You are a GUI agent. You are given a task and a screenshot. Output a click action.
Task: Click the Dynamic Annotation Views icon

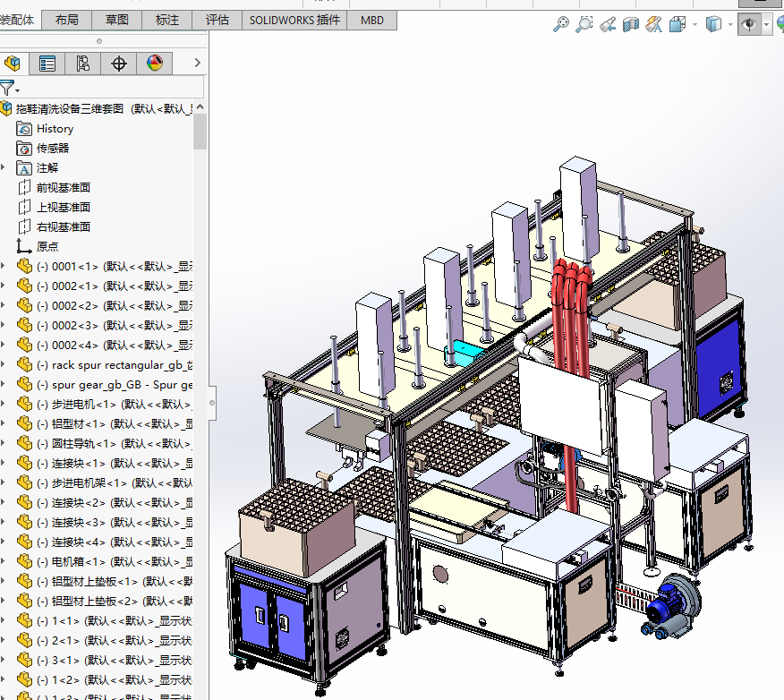[654, 25]
